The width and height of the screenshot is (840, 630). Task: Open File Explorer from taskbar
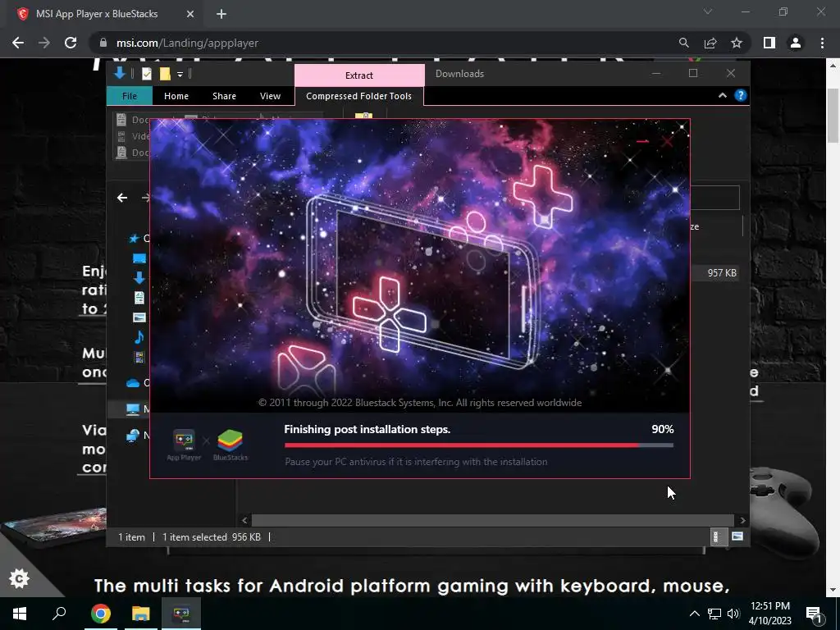[x=140, y=614]
